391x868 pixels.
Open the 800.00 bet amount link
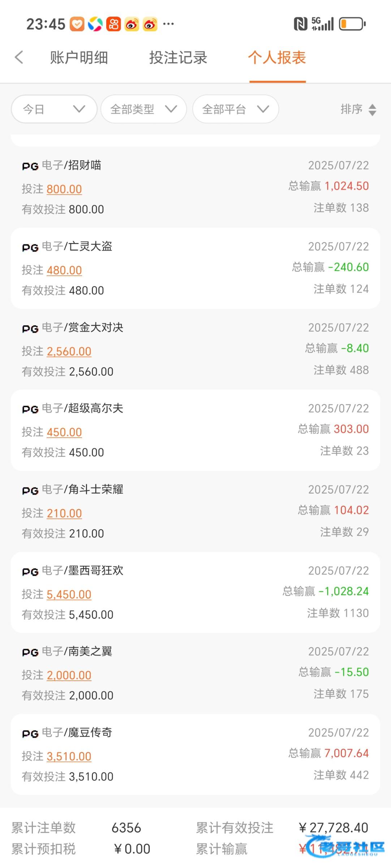[x=64, y=189]
